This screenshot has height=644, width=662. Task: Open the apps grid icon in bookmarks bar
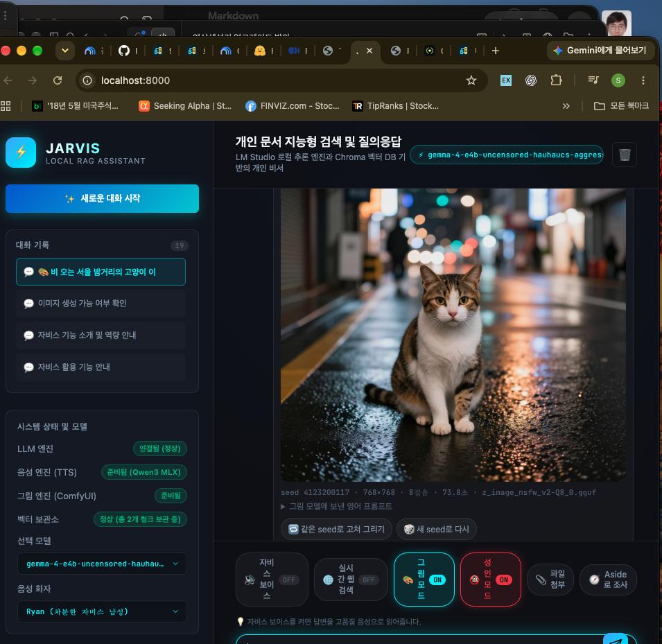pos(6,106)
